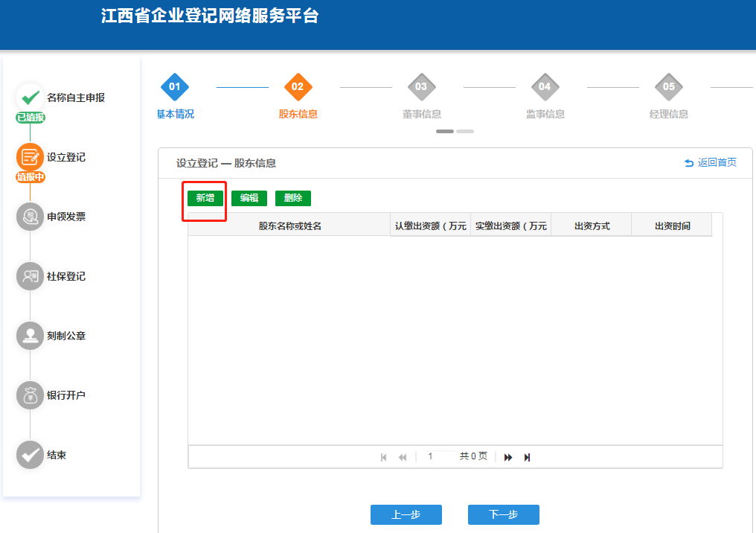Click the 名称自主申报 green checkmark icon
Image resolution: width=756 pixels, height=533 pixels.
click(31, 98)
